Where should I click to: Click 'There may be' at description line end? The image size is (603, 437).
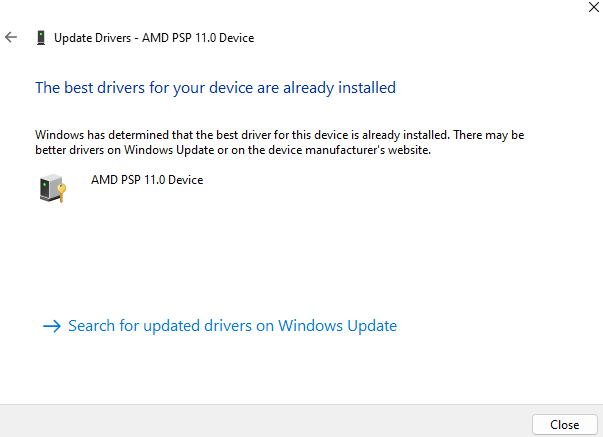pyautogui.click(x=489, y=135)
